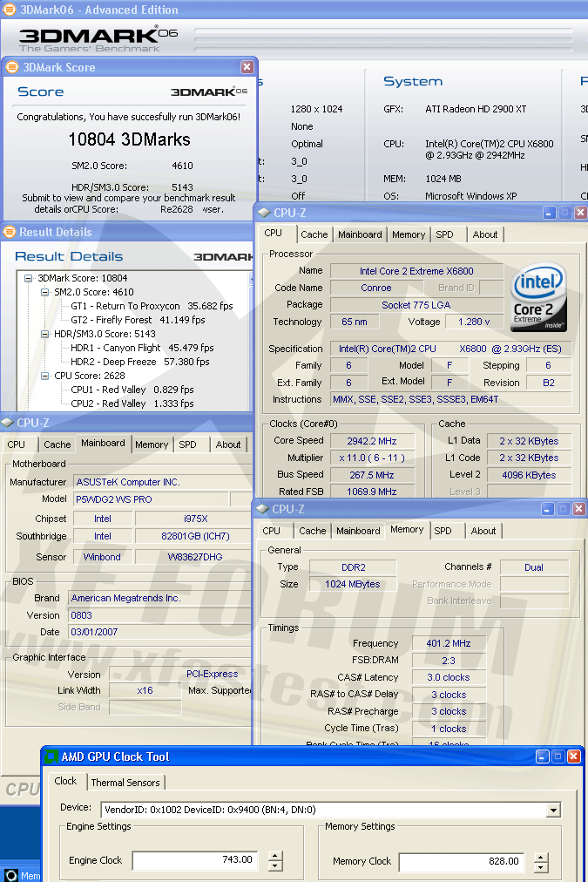Click the Memory Clock value field
The width and height of the screenshot is (588, 882).
pos(462,861)
